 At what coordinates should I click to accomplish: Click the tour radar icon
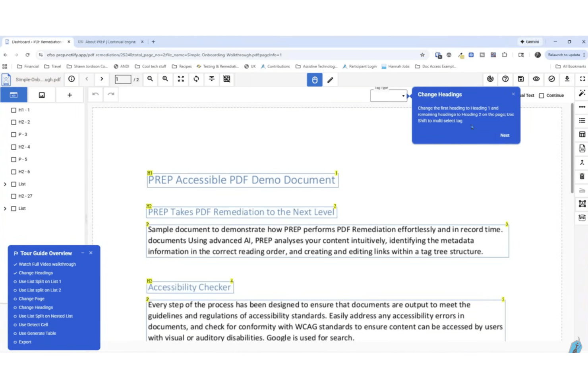(490, 79)
